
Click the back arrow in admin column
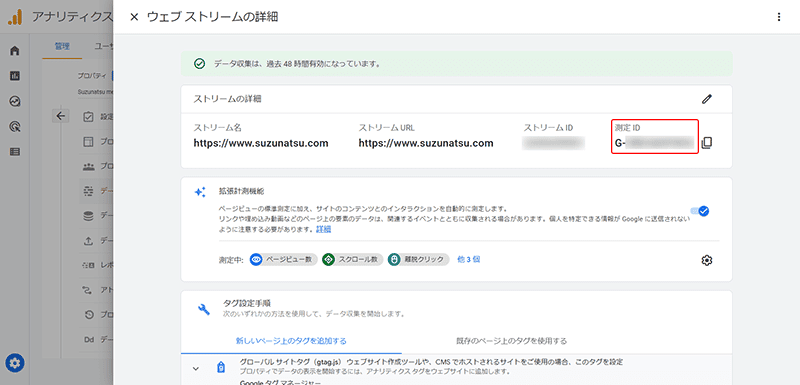coord(61,116)
